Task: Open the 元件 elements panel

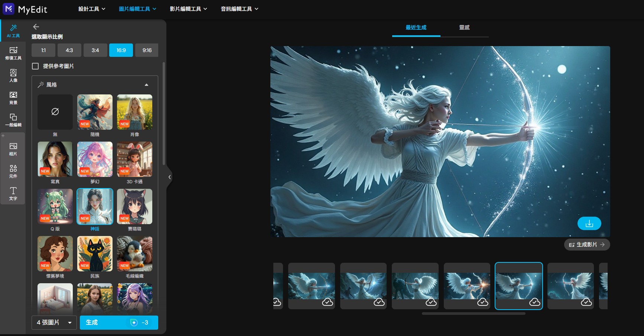Action: [13, 171]
